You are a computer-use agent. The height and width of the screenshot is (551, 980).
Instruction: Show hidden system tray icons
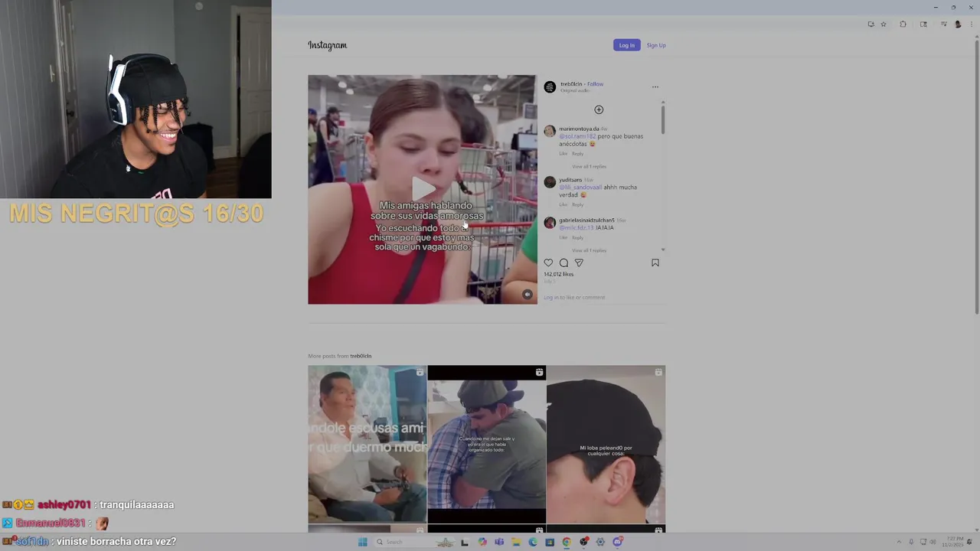(899, 542)
